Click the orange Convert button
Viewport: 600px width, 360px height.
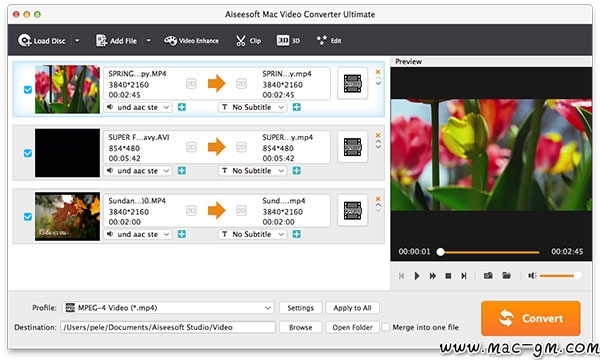(x=531, y=318)
